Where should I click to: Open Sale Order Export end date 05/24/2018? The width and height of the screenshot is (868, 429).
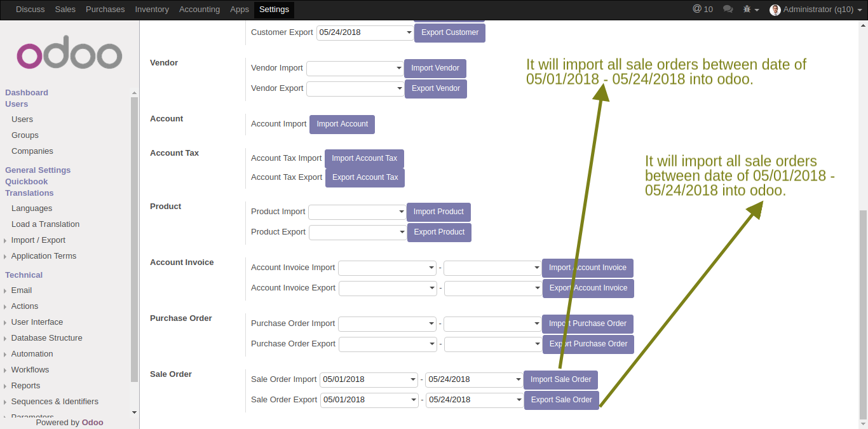pyautogui.click(x=475, y=400)
